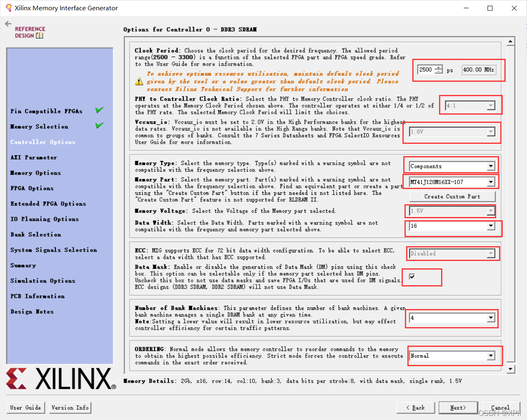Go to Extended FPGA Options step

click(48, 203)
